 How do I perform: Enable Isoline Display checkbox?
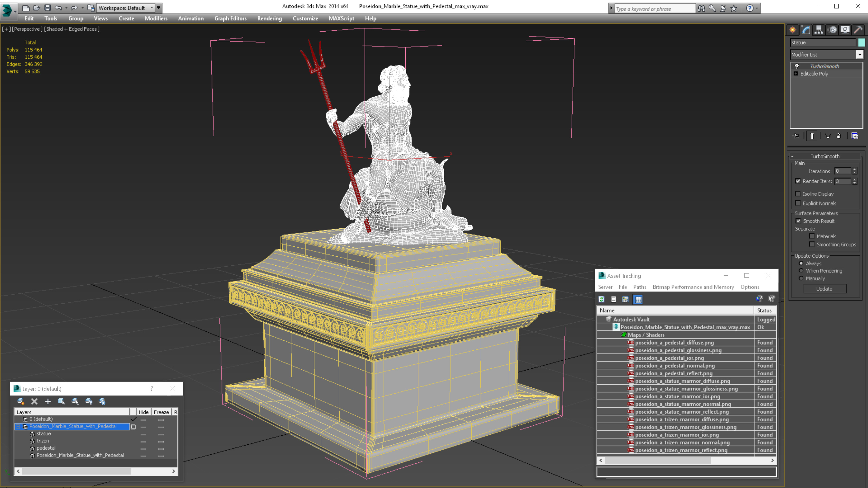(x=798, y=194)
